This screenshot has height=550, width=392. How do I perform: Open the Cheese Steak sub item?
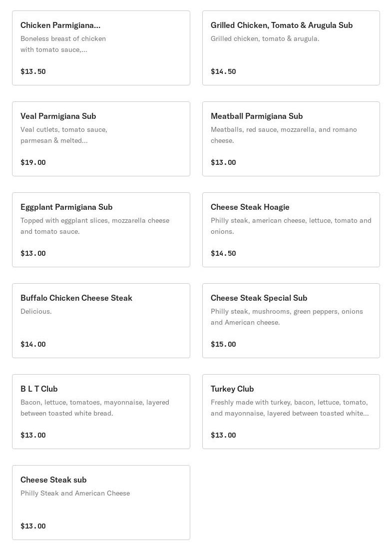(101, 502)
